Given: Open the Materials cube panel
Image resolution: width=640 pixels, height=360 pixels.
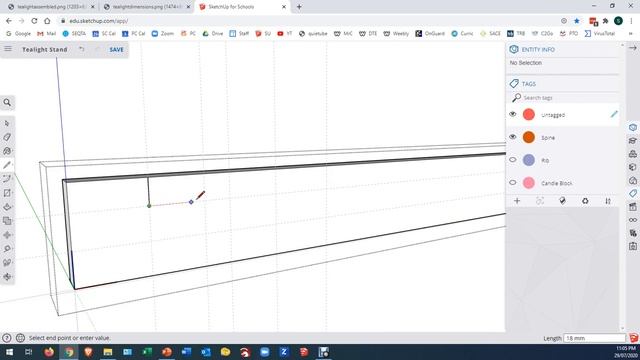Looking at the screenshot, I should click(x=633, y=167).
